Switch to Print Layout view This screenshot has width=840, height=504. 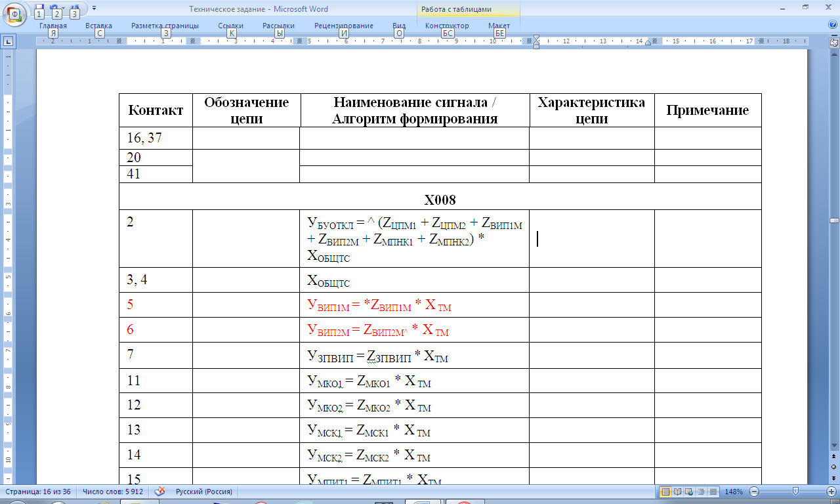665,492
